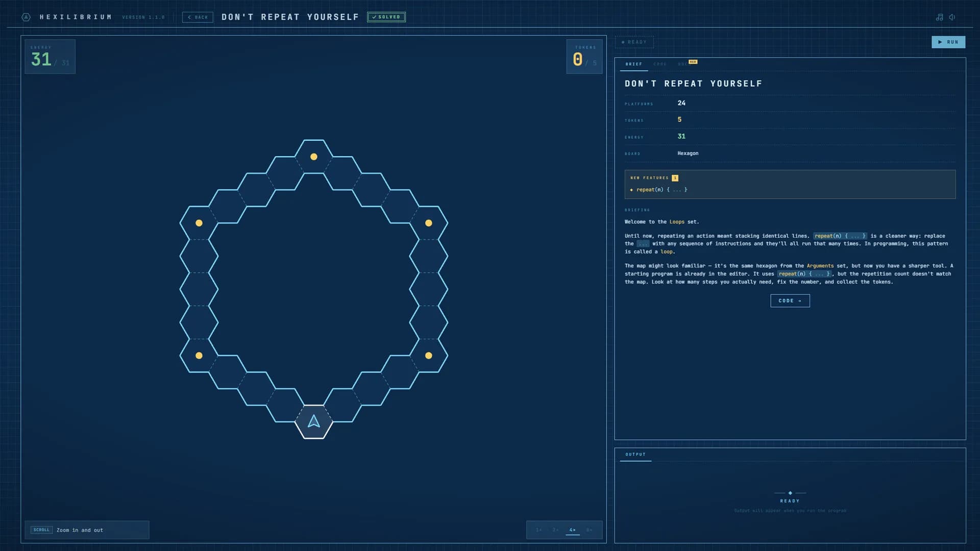
Task: Follow the Loops link in the briefing
Action: [677, 222]
